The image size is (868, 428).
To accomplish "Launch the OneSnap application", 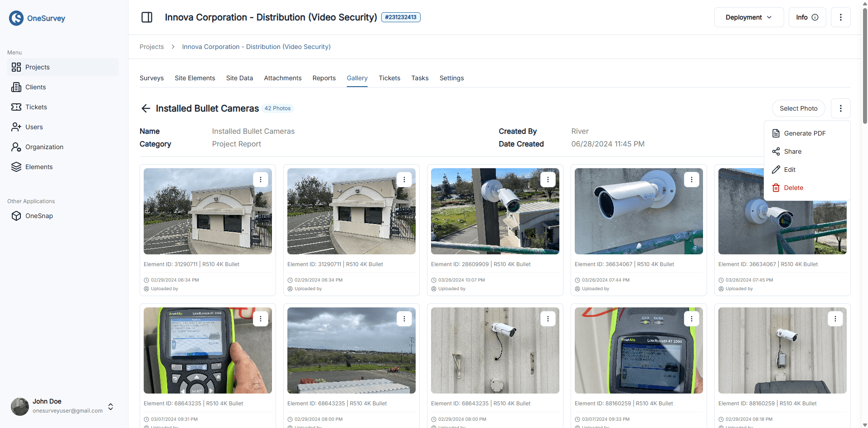I will (x=16, y=216).
